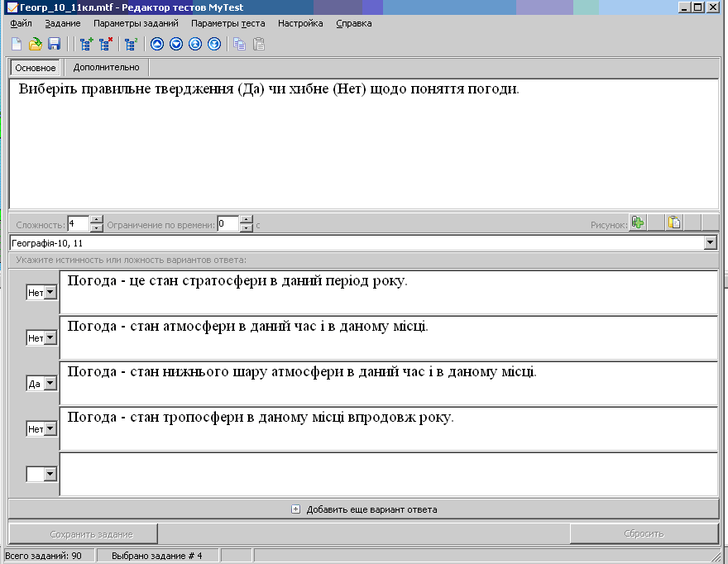Click the Ограничение по времени value field
728x564 pixels.
pyautogui.click(x=228, y=224)
